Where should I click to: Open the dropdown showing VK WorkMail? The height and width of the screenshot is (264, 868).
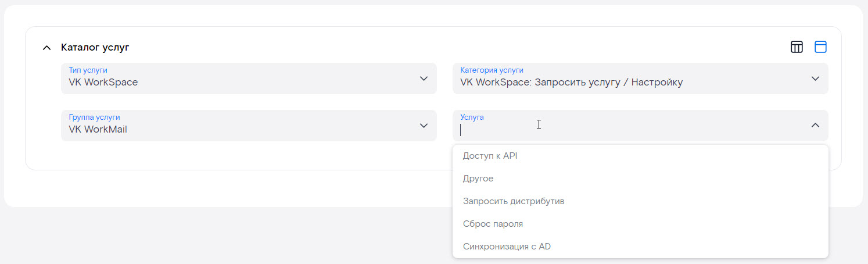[232, 129]
